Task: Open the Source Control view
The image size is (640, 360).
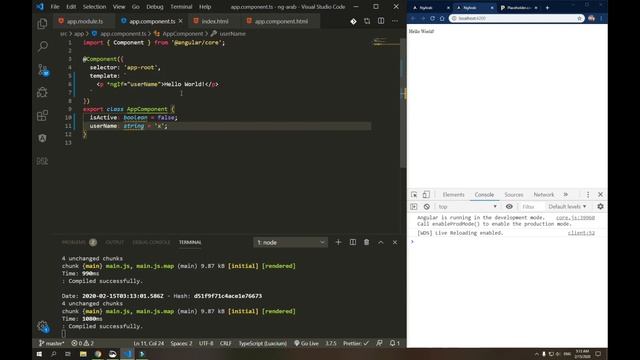Action: pyautogui.click(x=42, y=70)
